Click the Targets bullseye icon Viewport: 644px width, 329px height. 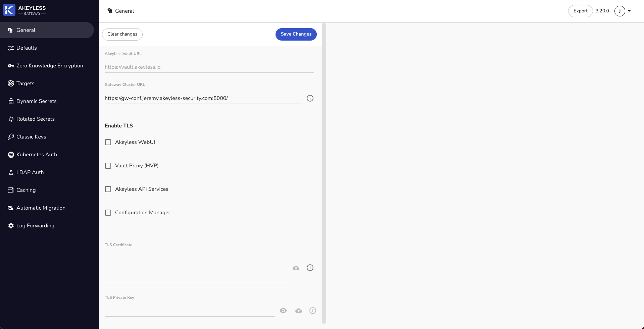11,84
